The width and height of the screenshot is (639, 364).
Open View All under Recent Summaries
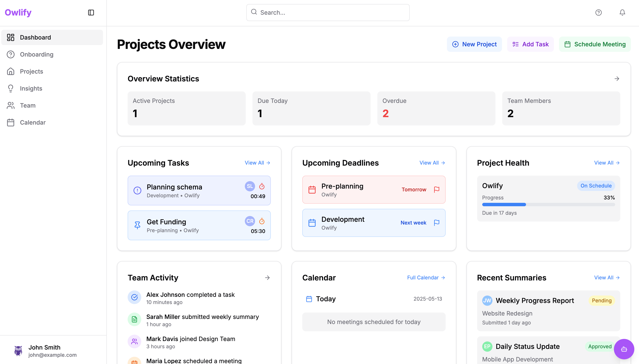(606, 277)
